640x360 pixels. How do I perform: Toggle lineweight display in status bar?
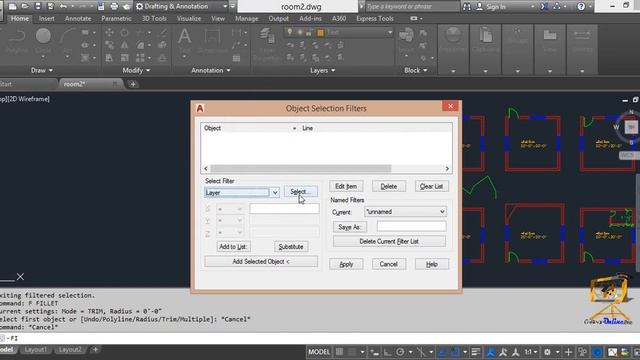pos(476,352)
